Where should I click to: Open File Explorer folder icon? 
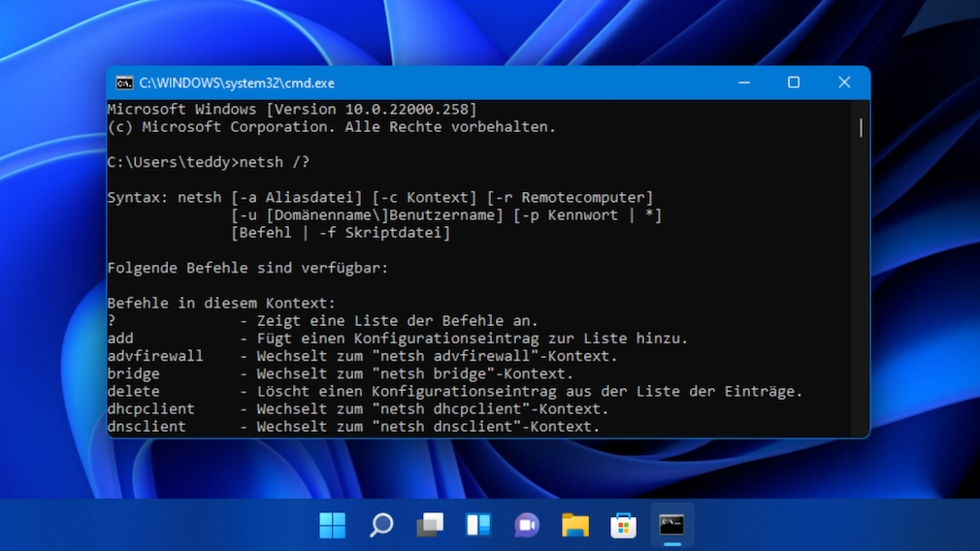click(x=575, y=525)
